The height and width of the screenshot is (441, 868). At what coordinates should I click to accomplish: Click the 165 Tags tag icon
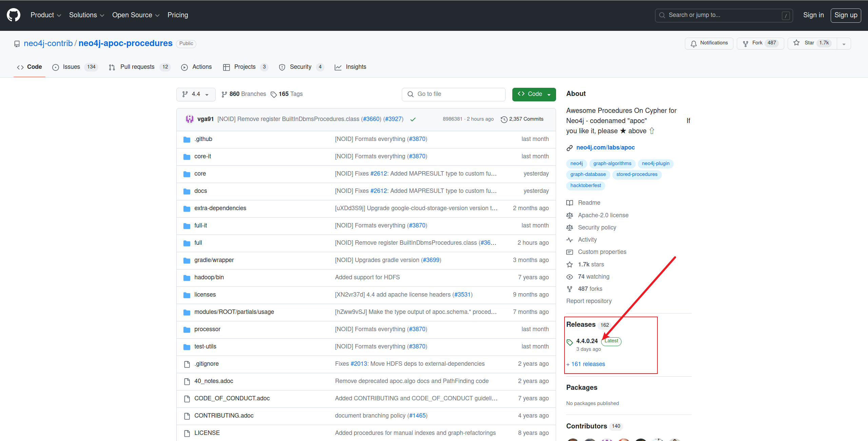point(274,95)
